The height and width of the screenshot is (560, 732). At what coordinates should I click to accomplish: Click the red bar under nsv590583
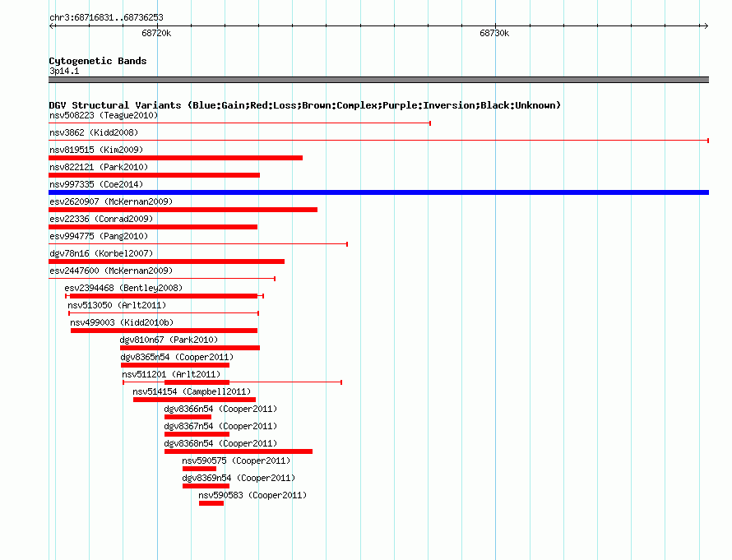(x=211, y=503)
